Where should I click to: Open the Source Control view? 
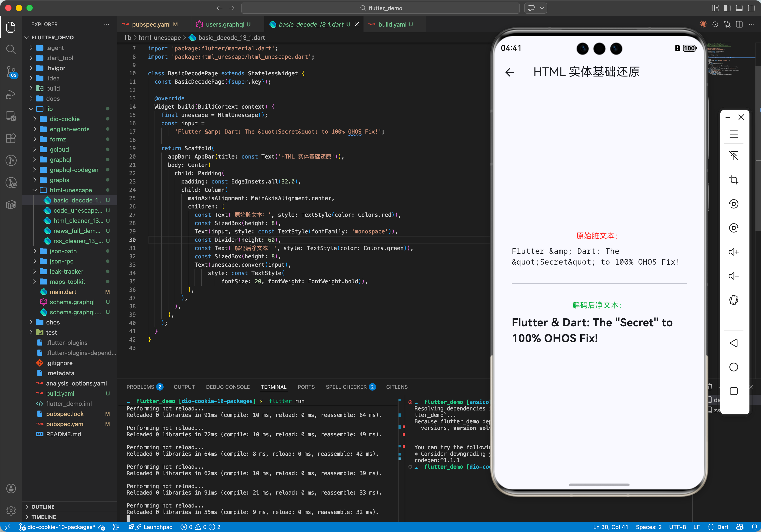[11, 71]
